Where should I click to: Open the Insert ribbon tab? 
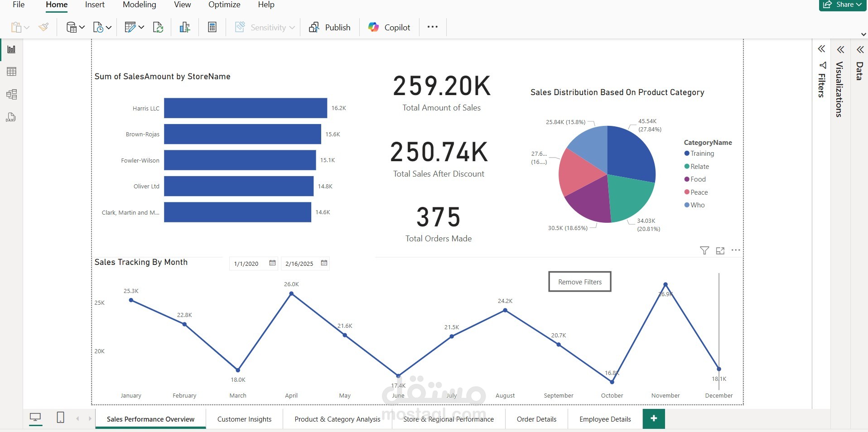pos(95,5)
